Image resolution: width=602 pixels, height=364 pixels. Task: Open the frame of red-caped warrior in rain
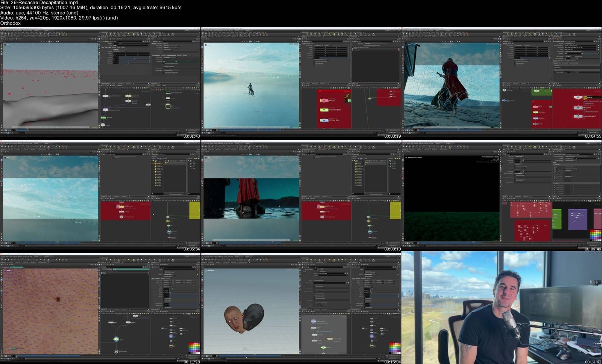click(x=502, y=83)
